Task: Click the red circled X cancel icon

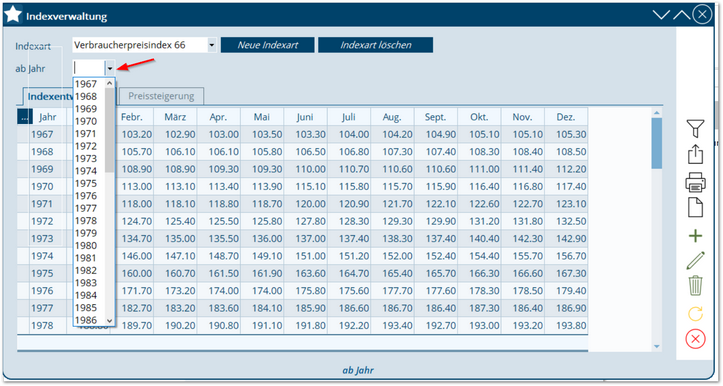Action: point(695,339)
